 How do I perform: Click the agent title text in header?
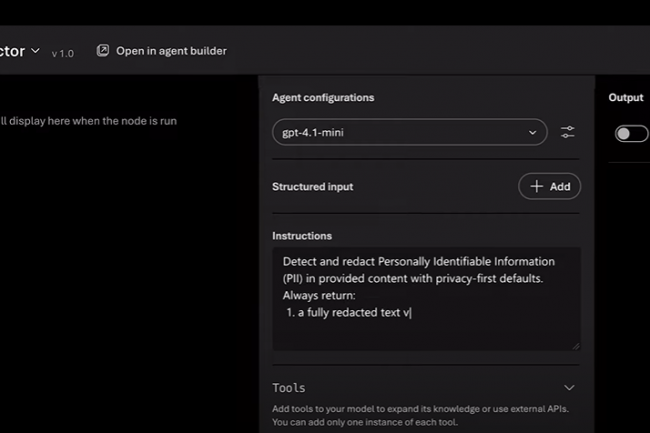[12, 50]
